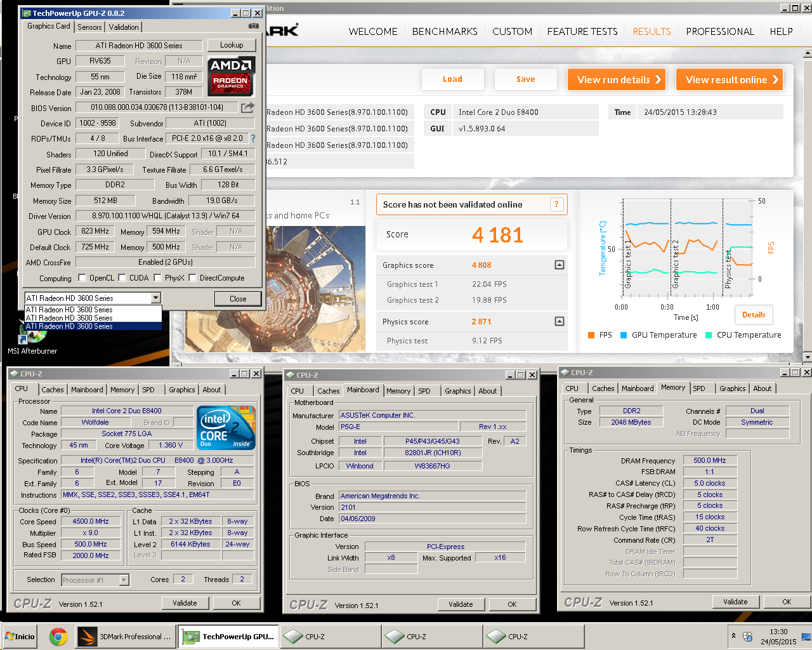Screen dimensions: 812x650
Task: Click the Load button in 3DMark
Action: click(452, 79)
